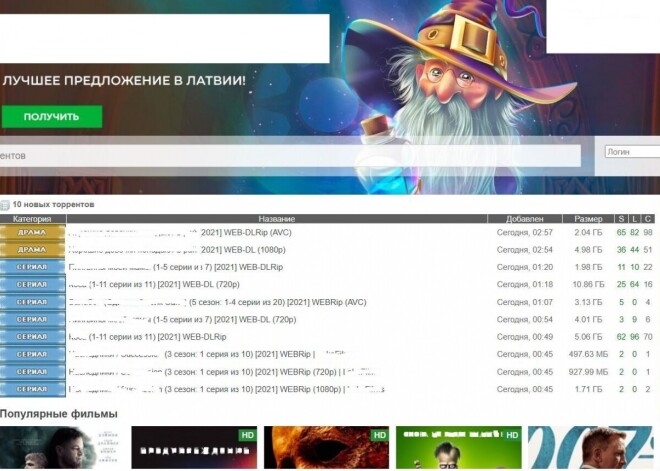Open СЕРИАЛ badge in 497.63 МБ row

click(32, 354)
